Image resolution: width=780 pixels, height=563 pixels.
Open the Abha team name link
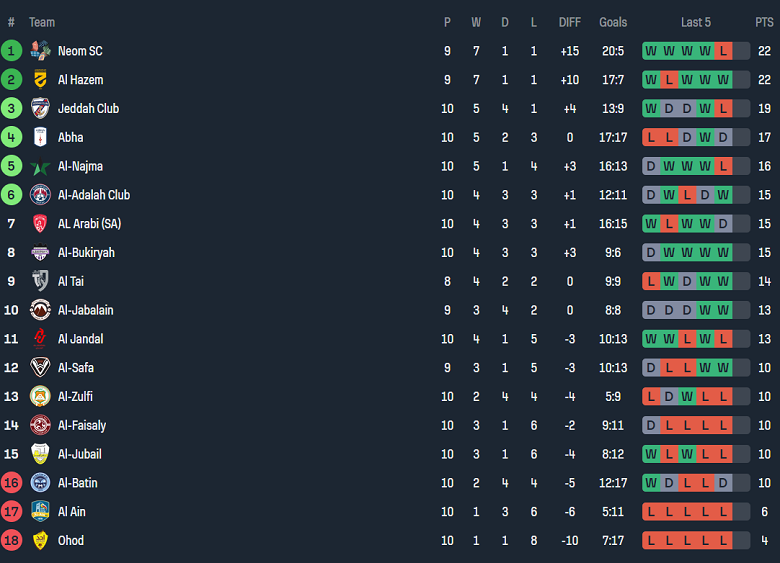point(70,138)
